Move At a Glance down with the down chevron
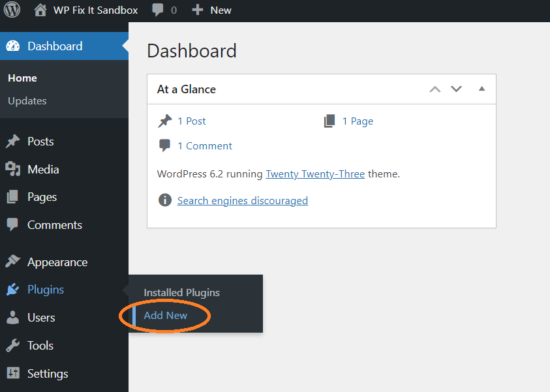The height and width of the screenshot is (392, 550). (456, 89)
